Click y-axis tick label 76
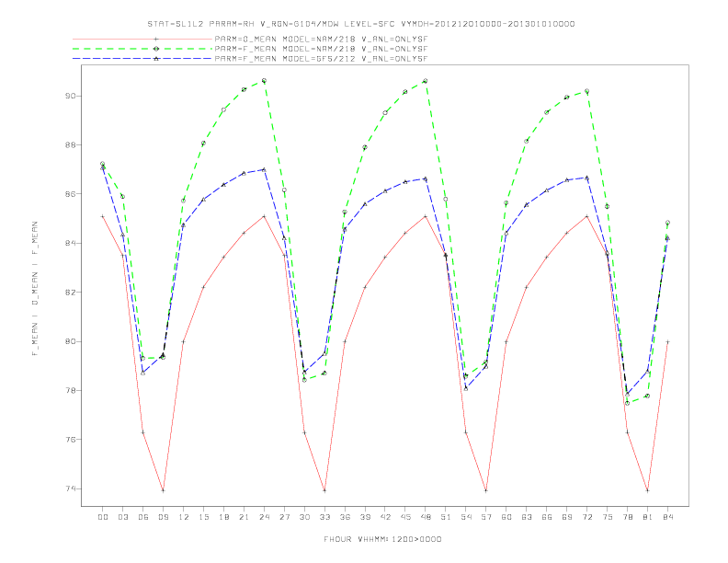 click(x=71, y=440)
